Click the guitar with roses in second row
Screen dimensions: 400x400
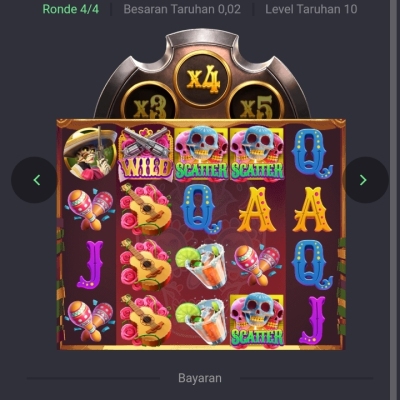pyautogui.click(x=146, y=209)
